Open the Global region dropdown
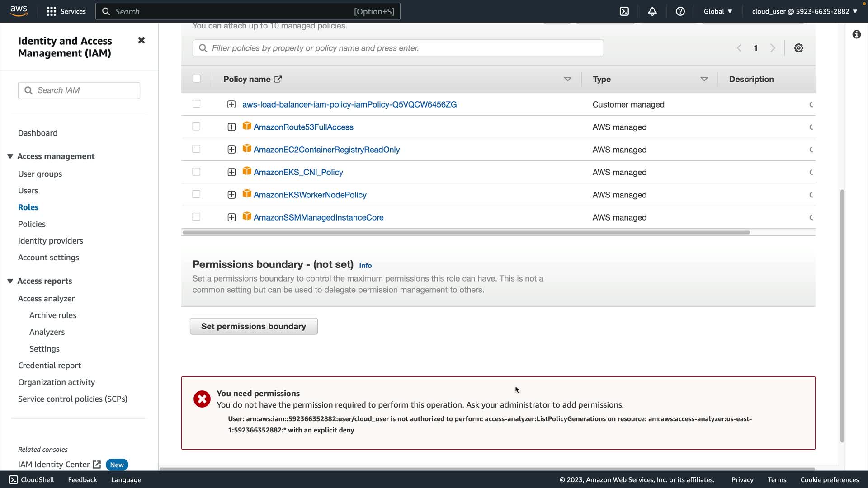Screen dimensions: 868x488 pos(717,11)
